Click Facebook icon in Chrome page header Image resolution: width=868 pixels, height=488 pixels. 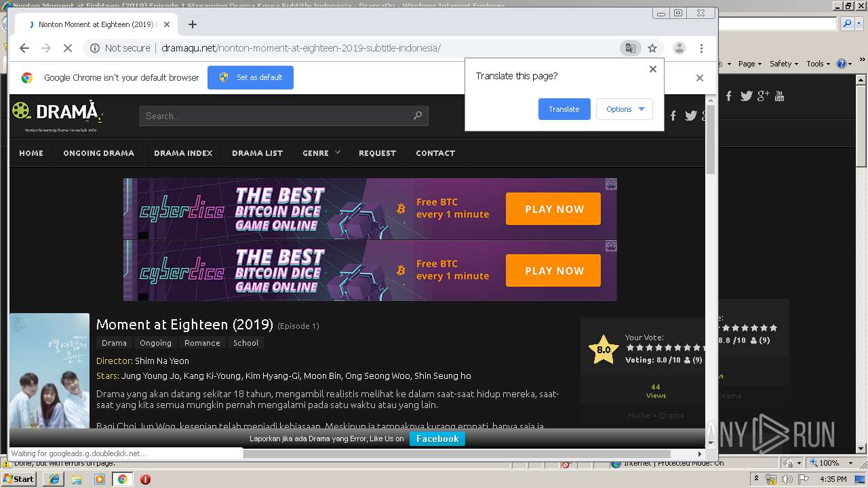[x=673, y=116]
